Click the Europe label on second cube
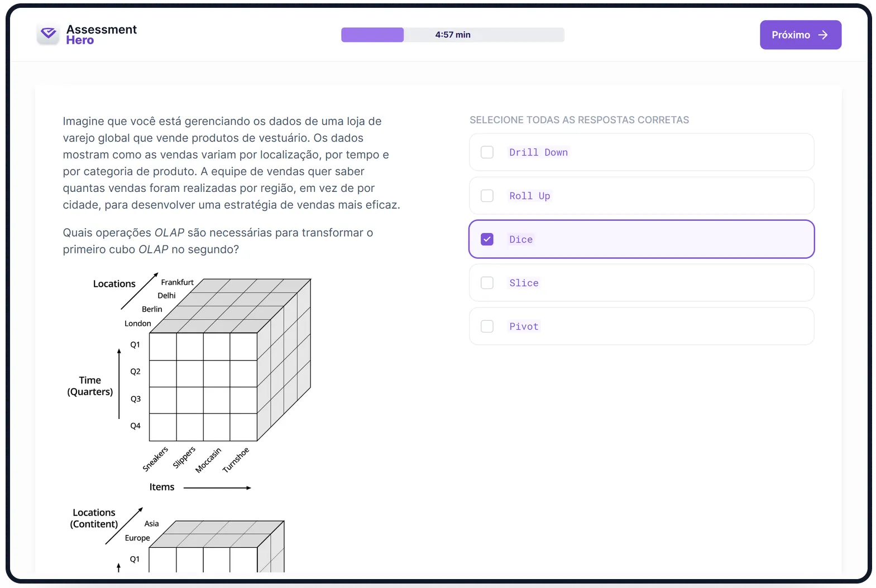The image size is (876, 588). click(x=137, y=538)
